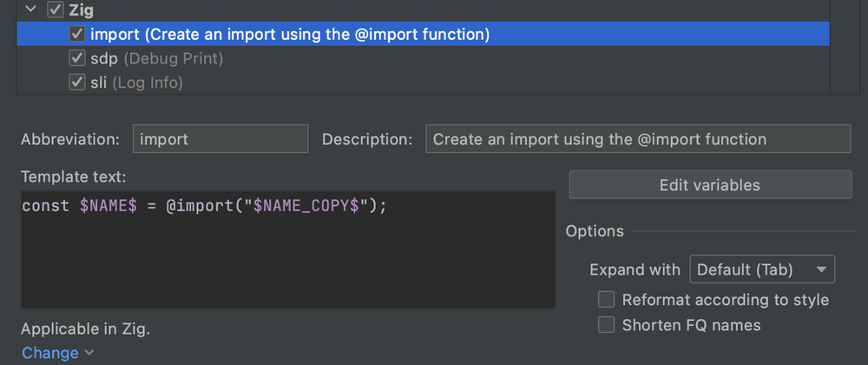This screenshot has width=868, height=365.
Task: Select the sdp (Debug Print) template
Action: tap(156, 59)
